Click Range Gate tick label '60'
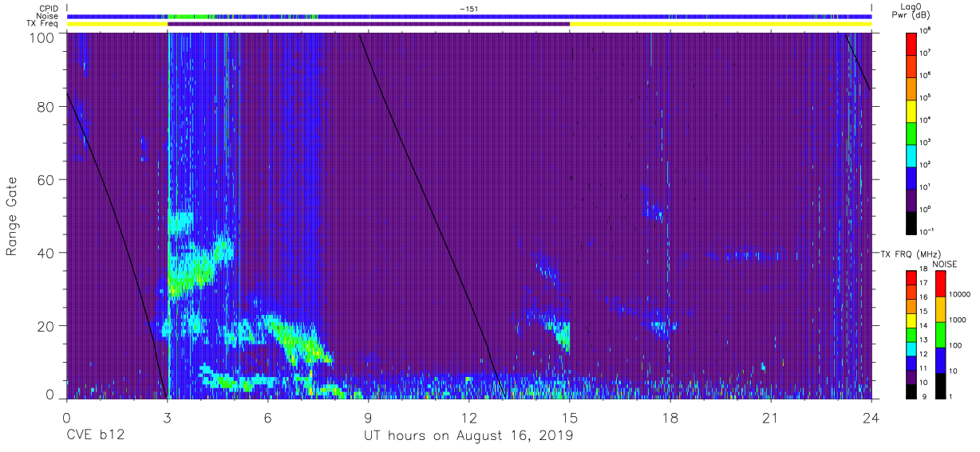This screenshot has height=452, width=980. coord(45,179)
